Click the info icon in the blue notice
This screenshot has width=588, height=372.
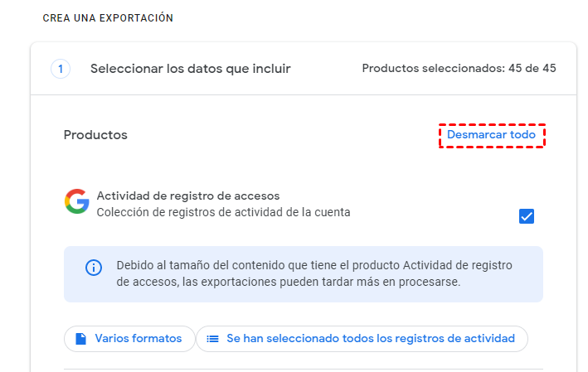point(94,268)
